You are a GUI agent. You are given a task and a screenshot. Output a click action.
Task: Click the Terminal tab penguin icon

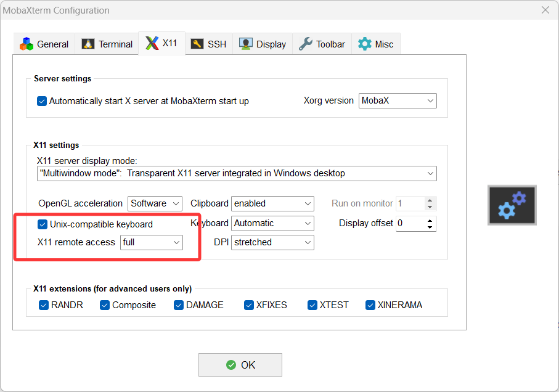tap(88, 44)
